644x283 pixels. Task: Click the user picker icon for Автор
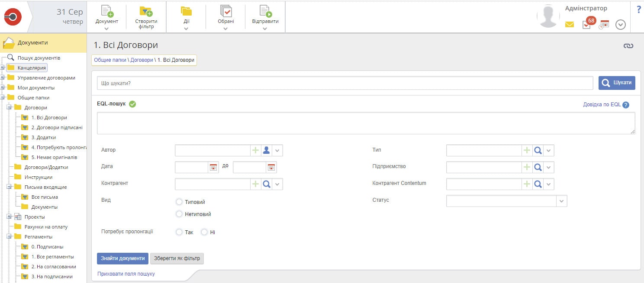coord(267,150)
